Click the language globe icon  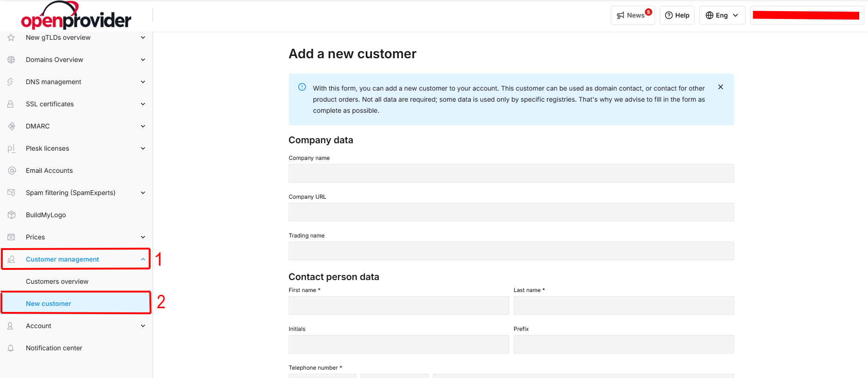tap(710, 15)
